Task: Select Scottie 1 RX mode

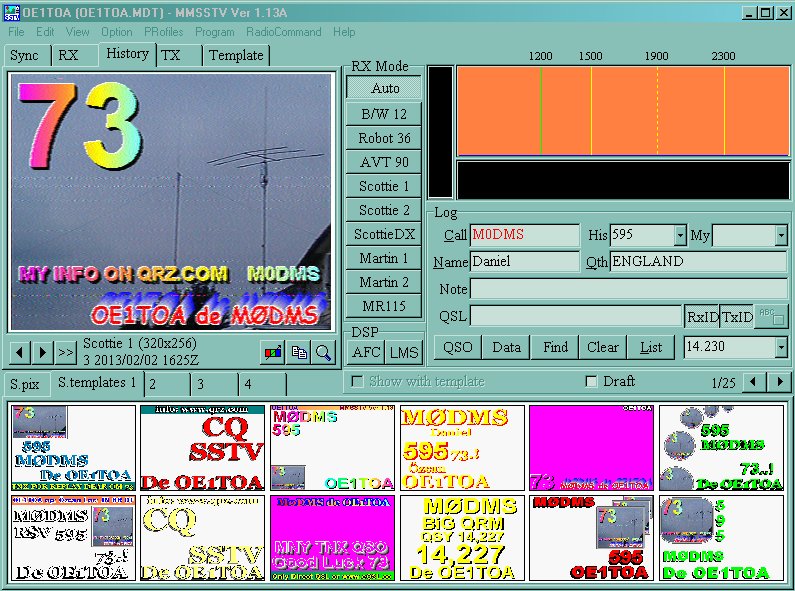Action: [384, 186]
